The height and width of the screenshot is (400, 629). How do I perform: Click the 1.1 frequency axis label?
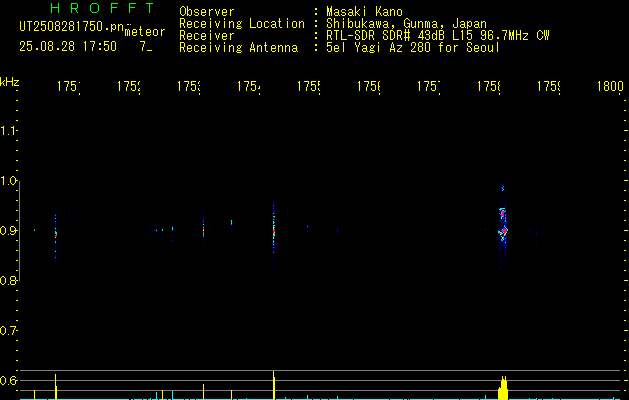click(x=8, y=131)
